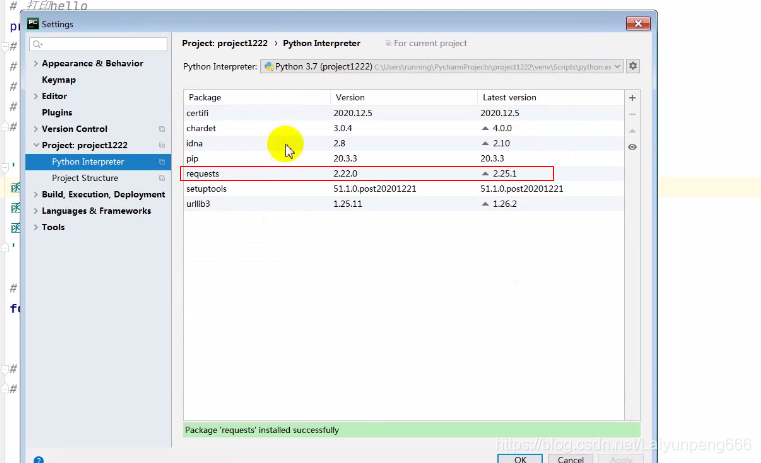Select the setuptools package row
The image size is (761, 463).
click(x=404, y=189)
